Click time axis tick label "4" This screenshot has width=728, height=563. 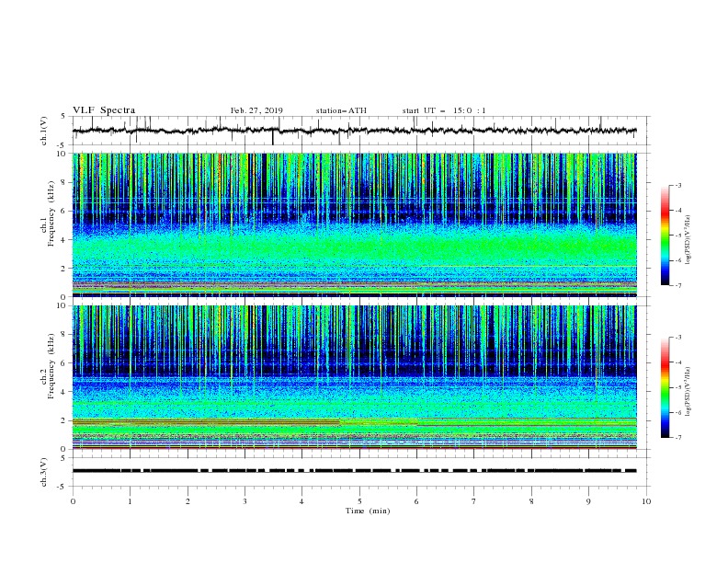[301, 501]
